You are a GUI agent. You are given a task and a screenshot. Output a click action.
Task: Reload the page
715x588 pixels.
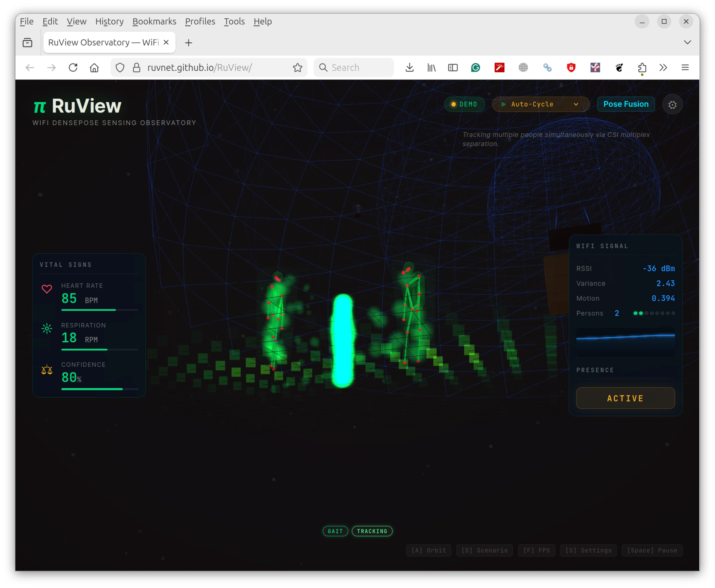[73, 68]
